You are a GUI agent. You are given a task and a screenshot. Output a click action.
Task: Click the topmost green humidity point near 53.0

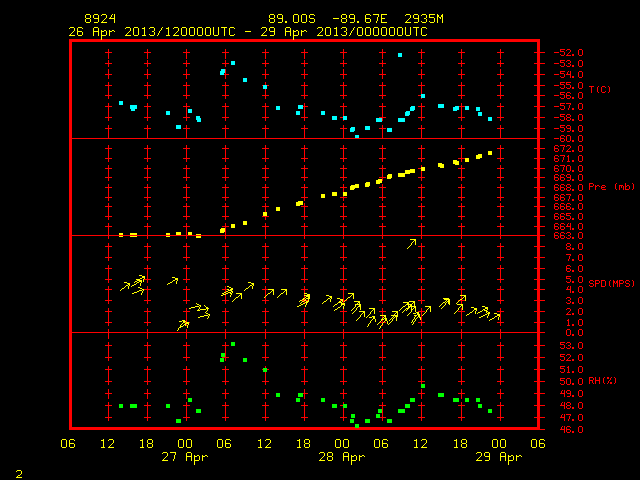pyautogui.click(x=233, y=344)
